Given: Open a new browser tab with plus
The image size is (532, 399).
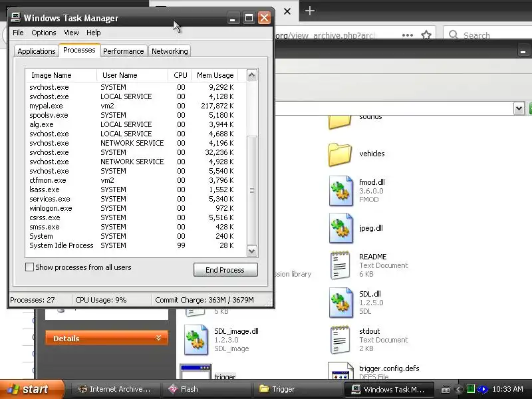Looking at the screenshot, I should [309, 11].
